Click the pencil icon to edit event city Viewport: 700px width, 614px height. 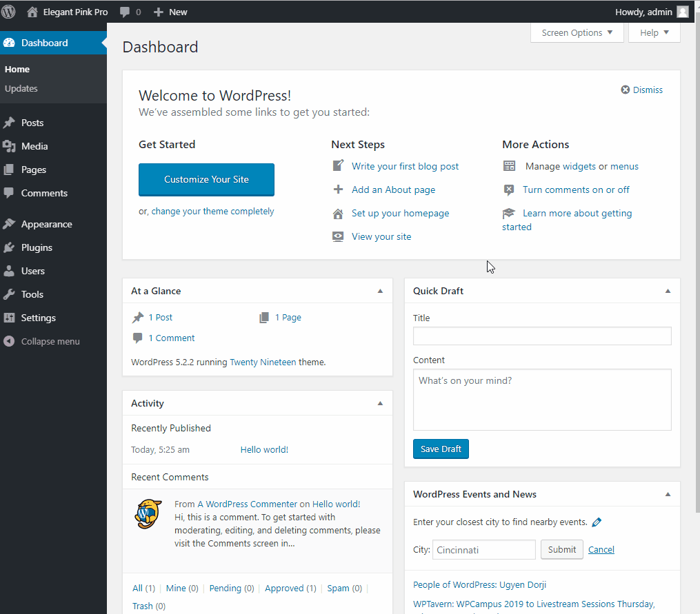point(597,522)
